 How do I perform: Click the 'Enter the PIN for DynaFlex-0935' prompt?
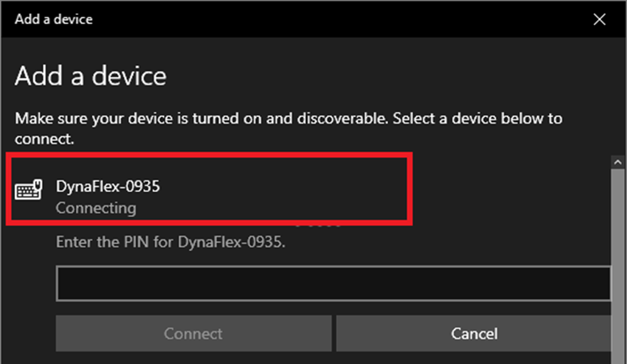[x=171, y=242]
